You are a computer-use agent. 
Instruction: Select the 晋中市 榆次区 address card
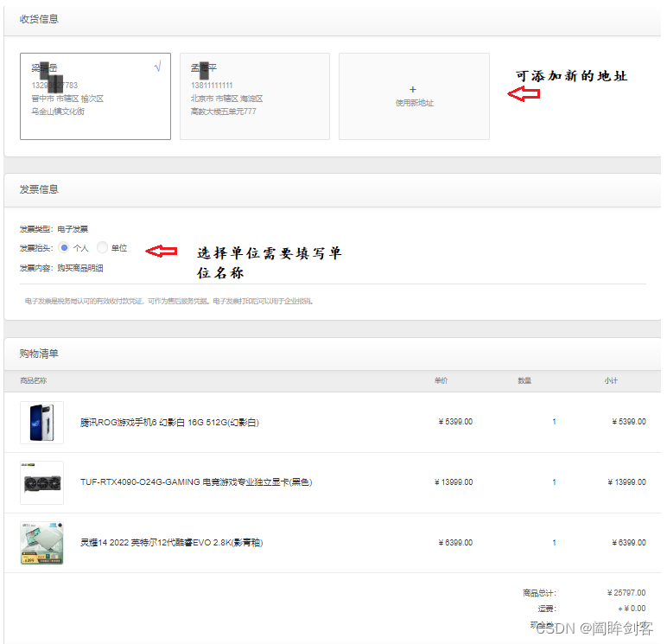[95, 96]
